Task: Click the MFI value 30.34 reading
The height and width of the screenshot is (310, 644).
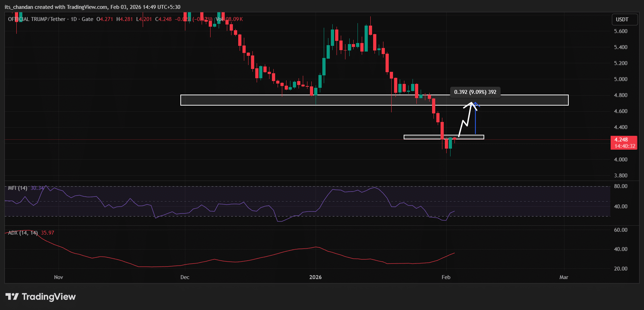Action: coord(37,188)
